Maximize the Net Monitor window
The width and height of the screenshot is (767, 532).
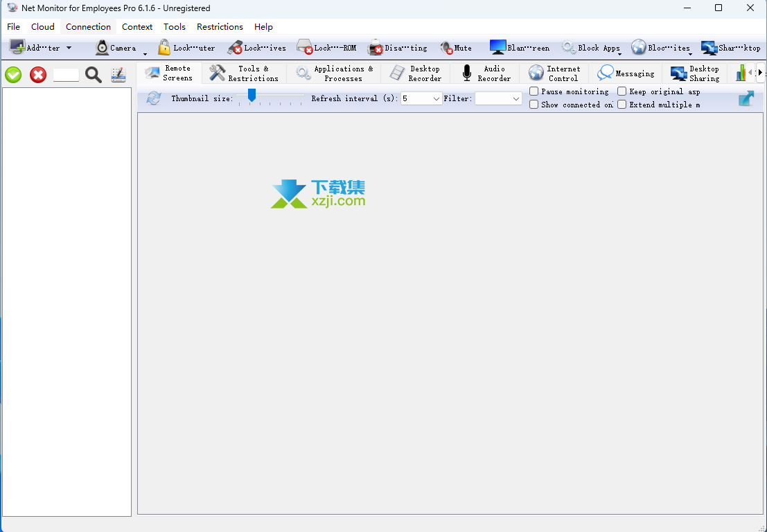pyautogui.click(x=718, y=8)
